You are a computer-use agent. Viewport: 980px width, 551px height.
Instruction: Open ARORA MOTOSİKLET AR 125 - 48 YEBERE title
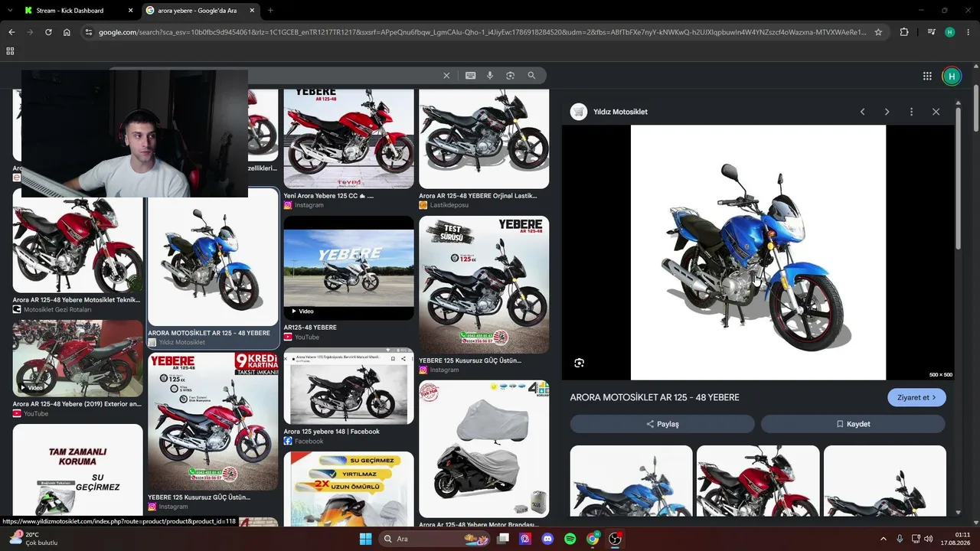[x=655, y=398]
